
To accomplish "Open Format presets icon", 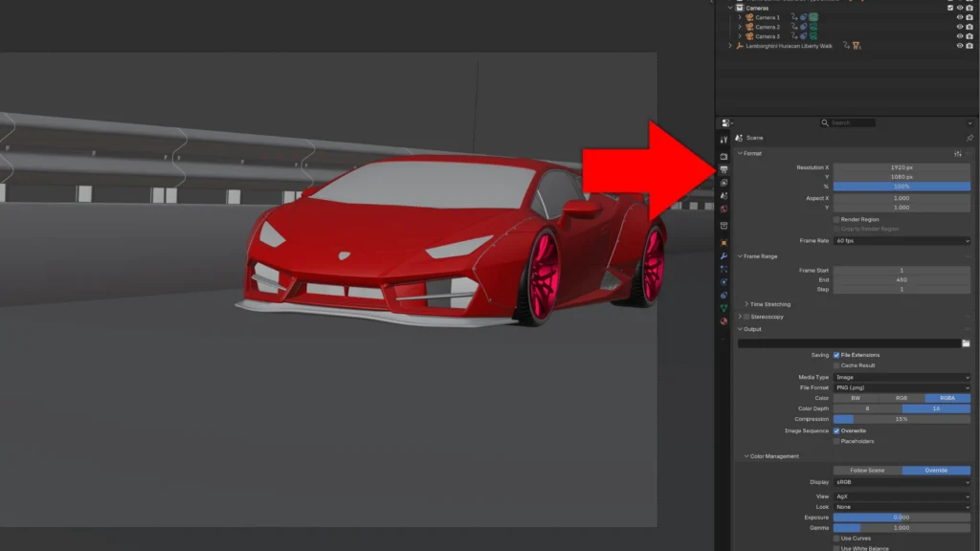I will click(x=957, y=154).
